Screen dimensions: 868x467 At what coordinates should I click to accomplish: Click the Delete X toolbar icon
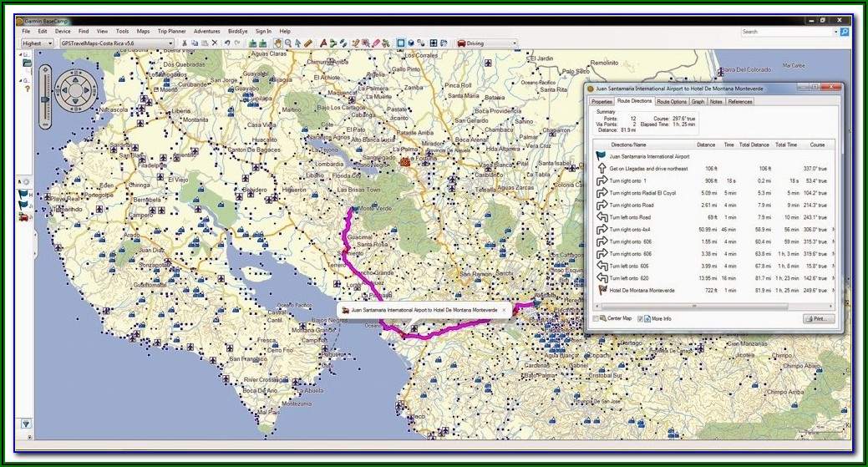tap(215, 43)
